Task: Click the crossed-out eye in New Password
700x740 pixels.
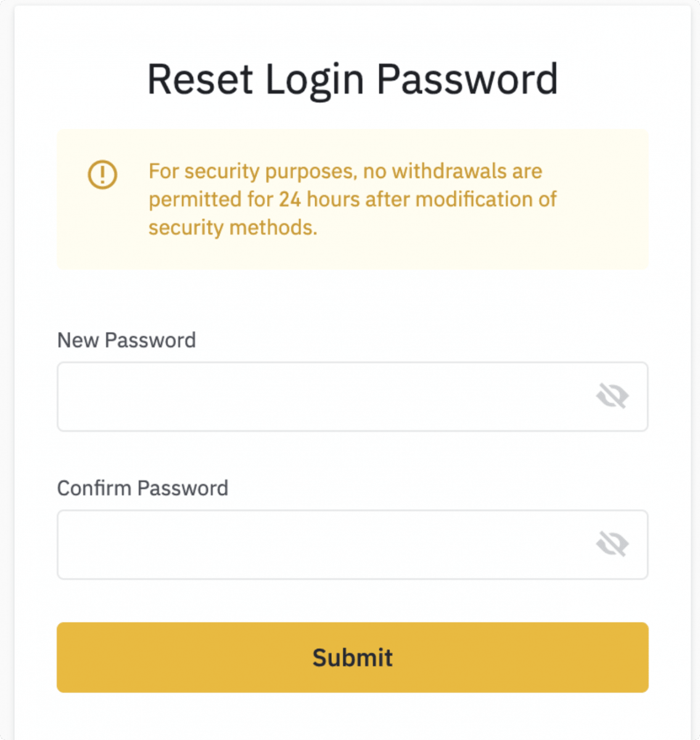Action: point(612,396)
